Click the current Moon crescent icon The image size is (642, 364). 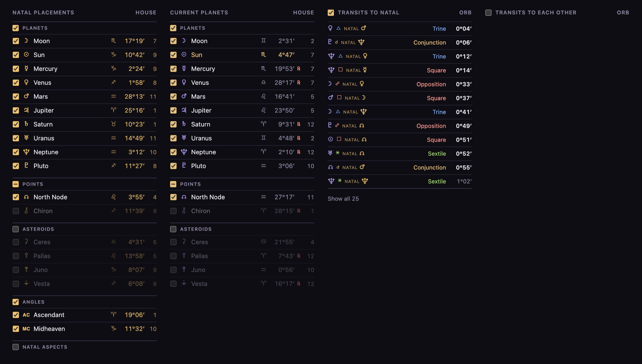184,41
